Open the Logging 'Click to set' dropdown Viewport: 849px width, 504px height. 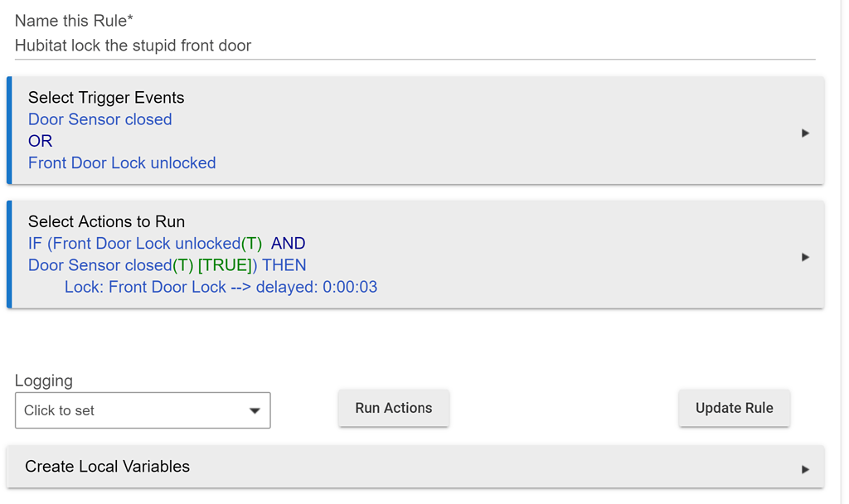[133, 410]
